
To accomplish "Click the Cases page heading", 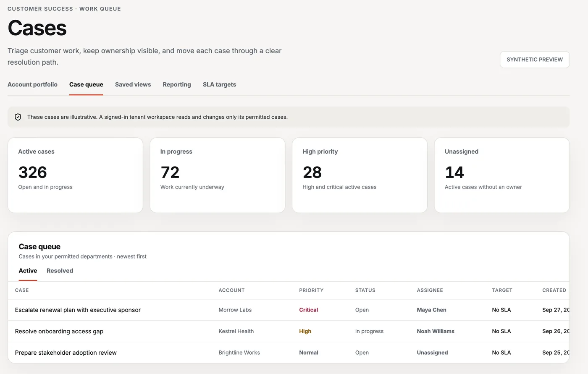I will [37, 28].
